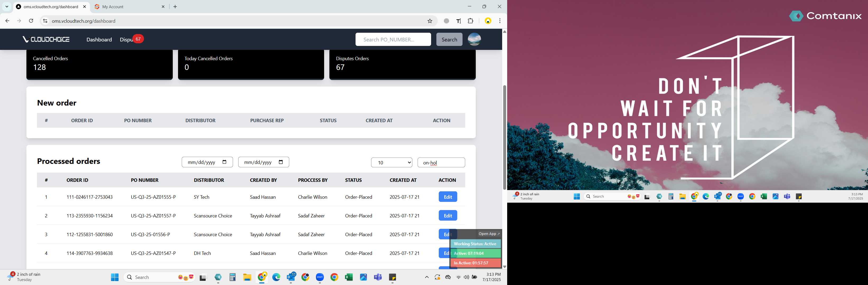Click the page scrollbar up arrow
Viewport: 868px width, 285px height.
pos(505,32)
